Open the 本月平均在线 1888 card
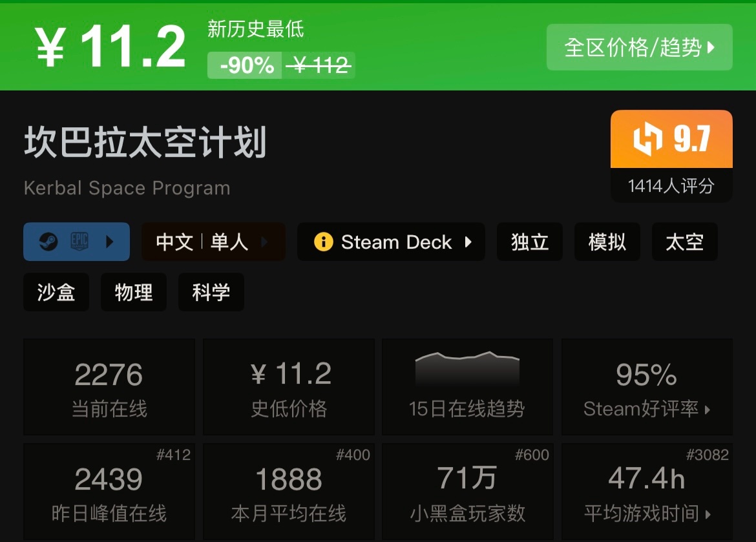 tap(289, 491)
